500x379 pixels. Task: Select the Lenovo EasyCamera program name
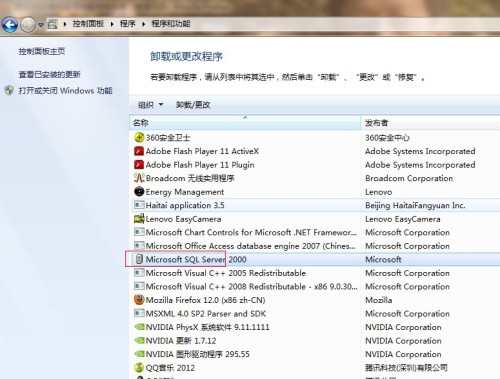tap(183, 219)
